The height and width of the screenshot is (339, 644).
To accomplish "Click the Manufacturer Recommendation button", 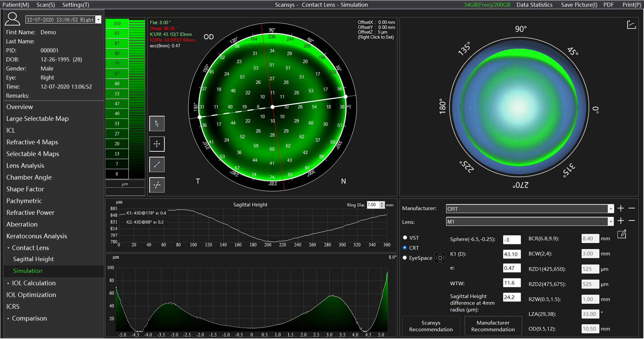I will tap(493, 326).
